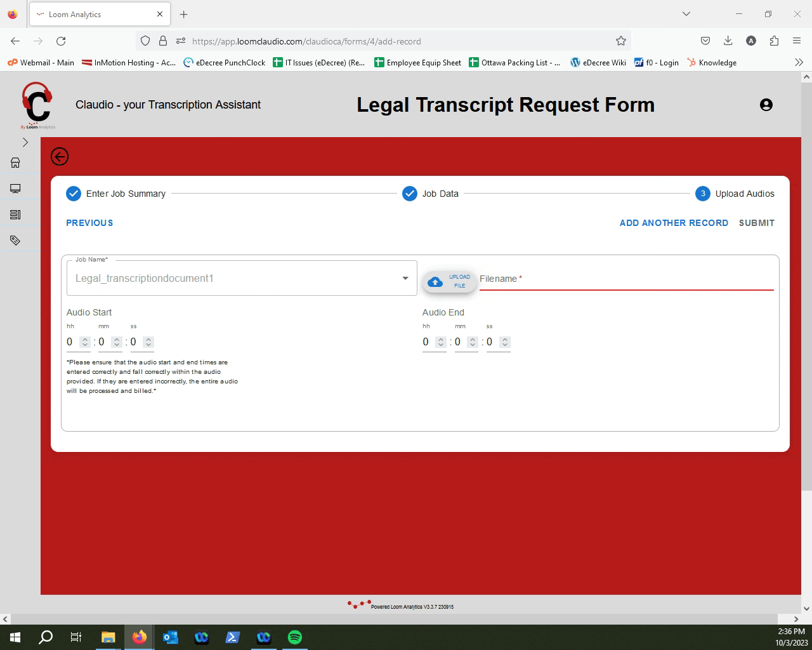The image size is (812, 650).
Task: Select the monitor icon in the left sidebar
Action: click(15, 188)
